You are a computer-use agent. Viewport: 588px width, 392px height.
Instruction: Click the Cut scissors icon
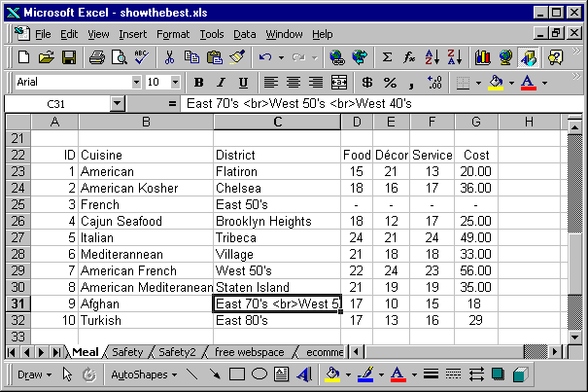tap(169, 57)
